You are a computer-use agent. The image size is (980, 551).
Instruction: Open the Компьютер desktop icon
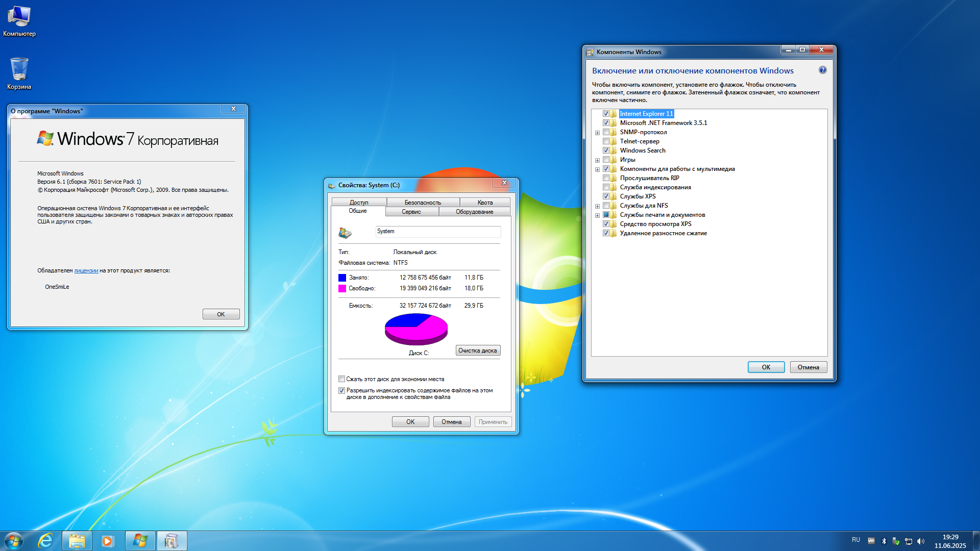19,21
